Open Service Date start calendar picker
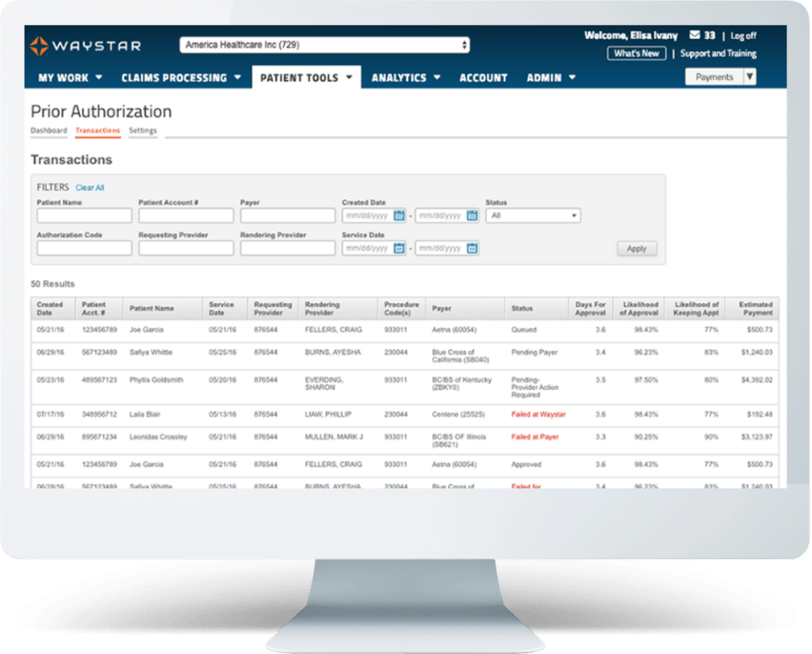Image resolution: width=812 pixels, height=654 pixels. [399, 249]
